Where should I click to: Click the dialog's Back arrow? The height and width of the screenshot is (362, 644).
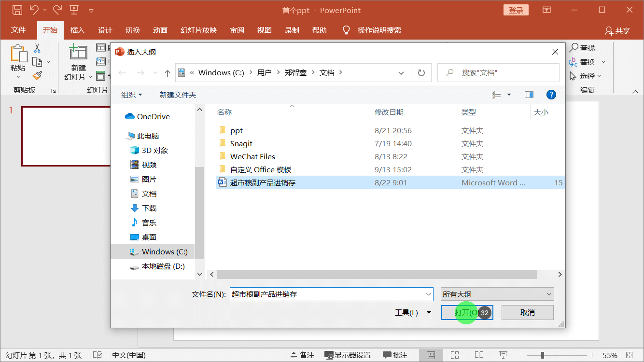pos(122,73)
